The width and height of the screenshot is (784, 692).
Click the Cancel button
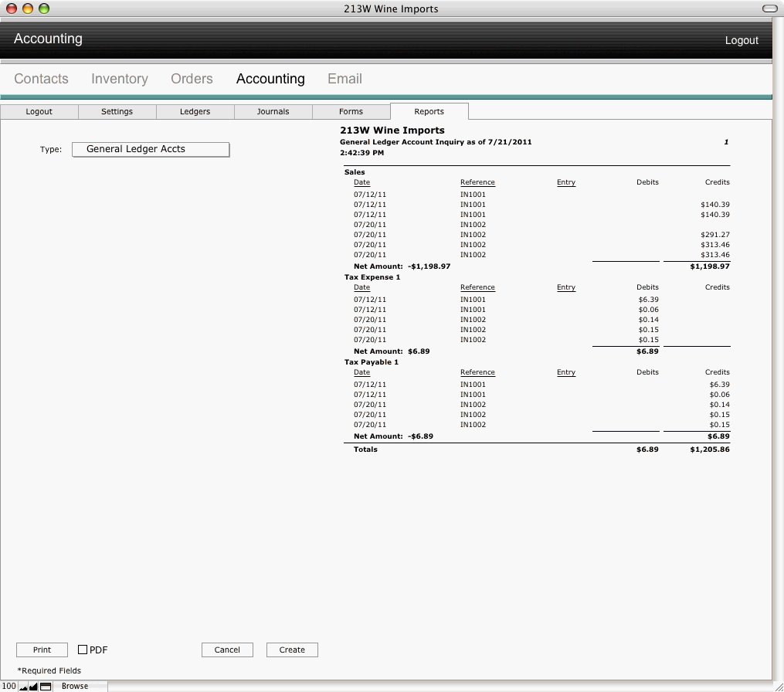(x=227, y=650)
